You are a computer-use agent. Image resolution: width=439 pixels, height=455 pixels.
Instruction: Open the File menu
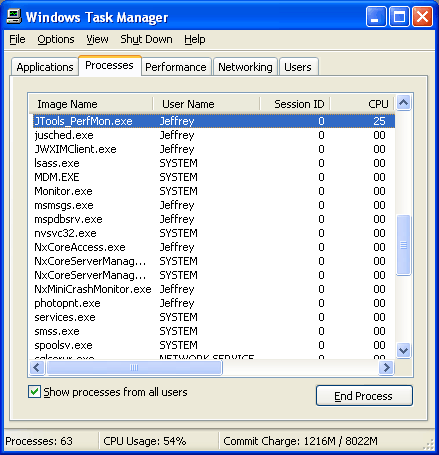(x=17, y=39)
